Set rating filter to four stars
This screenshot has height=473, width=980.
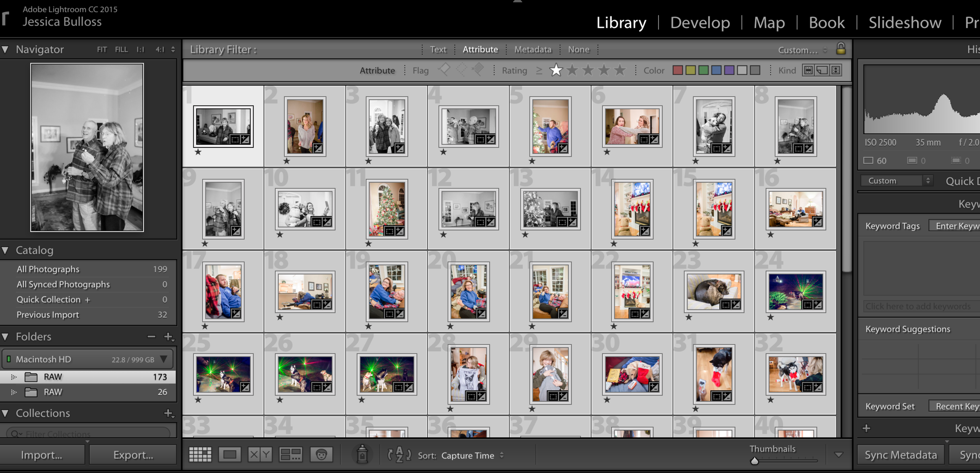tap(604, 70)
